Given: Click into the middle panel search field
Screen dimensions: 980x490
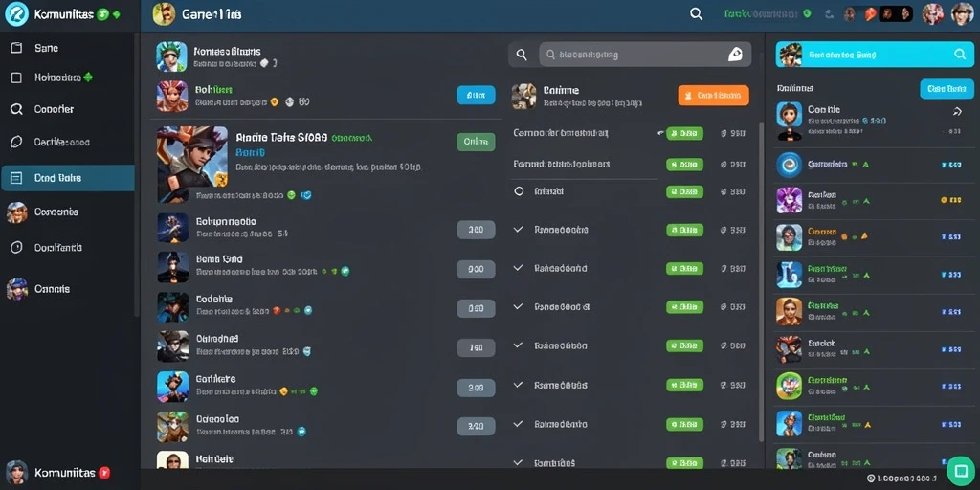Looking at the screenshot, I should 645,55.
